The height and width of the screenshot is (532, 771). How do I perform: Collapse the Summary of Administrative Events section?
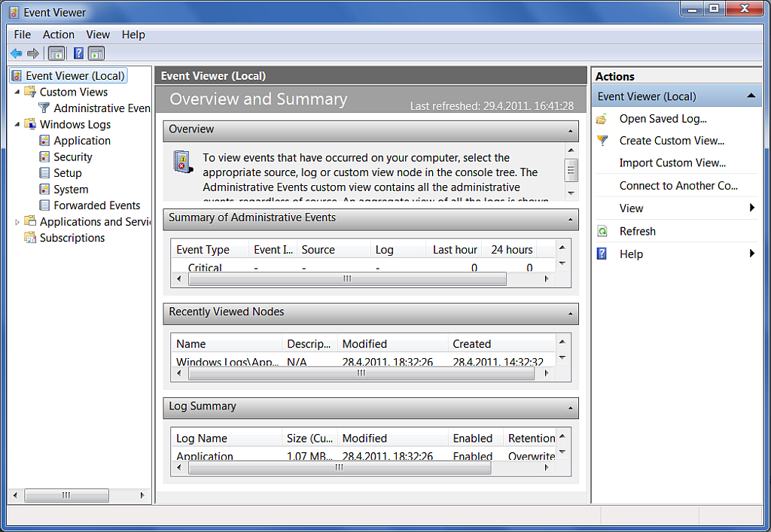pyautogui.click(x=570, y=220)
